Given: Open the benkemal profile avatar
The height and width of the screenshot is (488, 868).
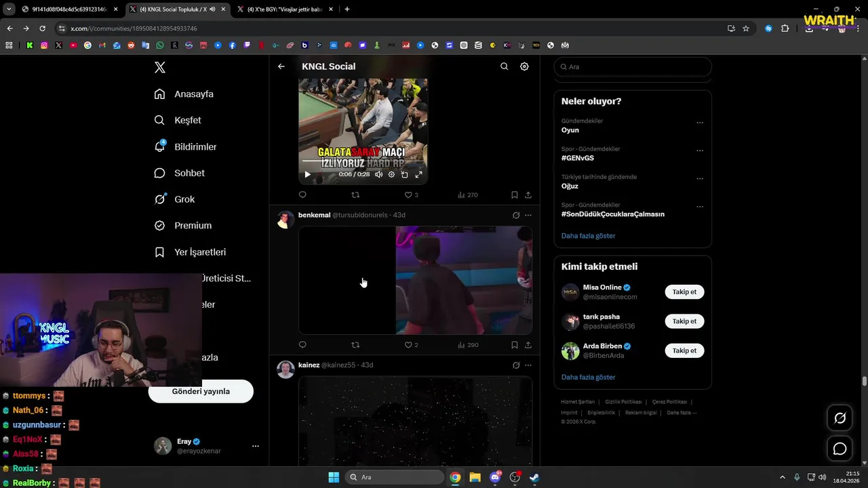Looking at the screenshot, I should (286, 220).
